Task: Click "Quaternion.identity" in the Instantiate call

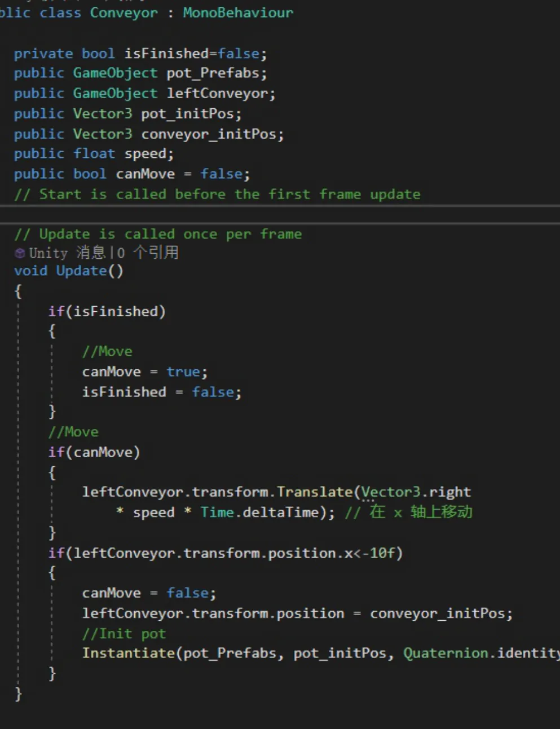Action: point(482,653)
